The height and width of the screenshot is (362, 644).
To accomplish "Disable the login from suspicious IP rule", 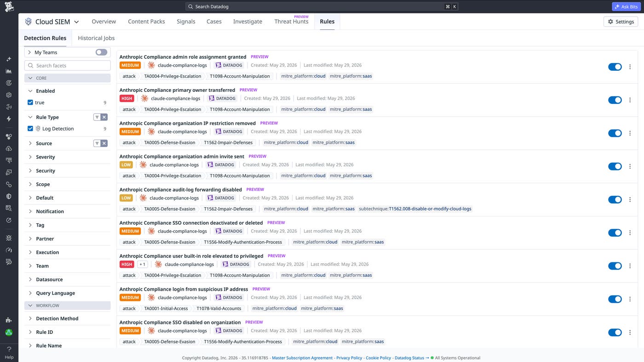I will click(x=615, y=299).
